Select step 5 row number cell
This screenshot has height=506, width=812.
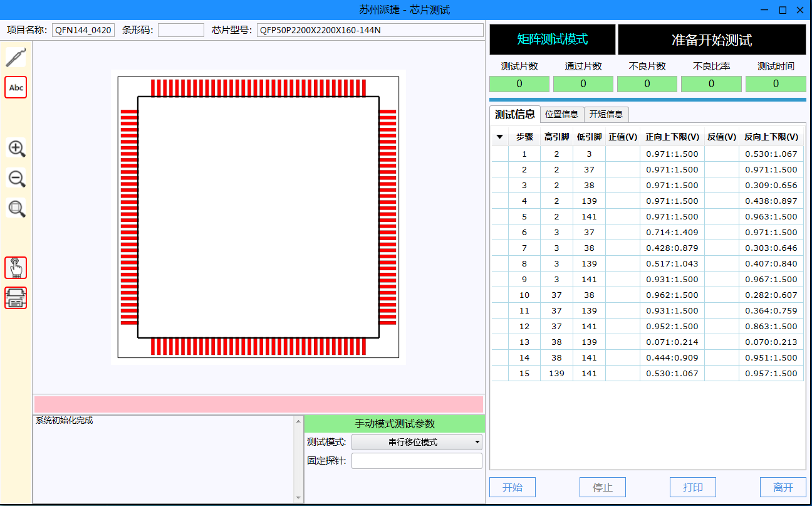(x=524, y=216)
